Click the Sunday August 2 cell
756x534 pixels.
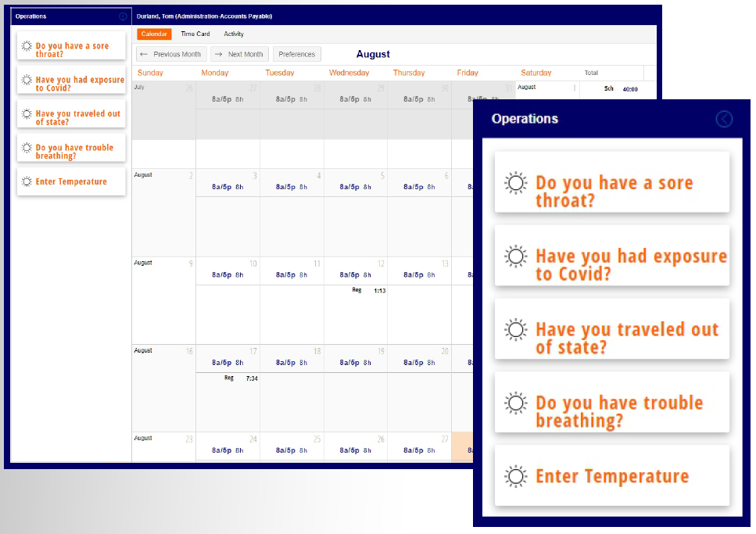click(x=164, y=212)
